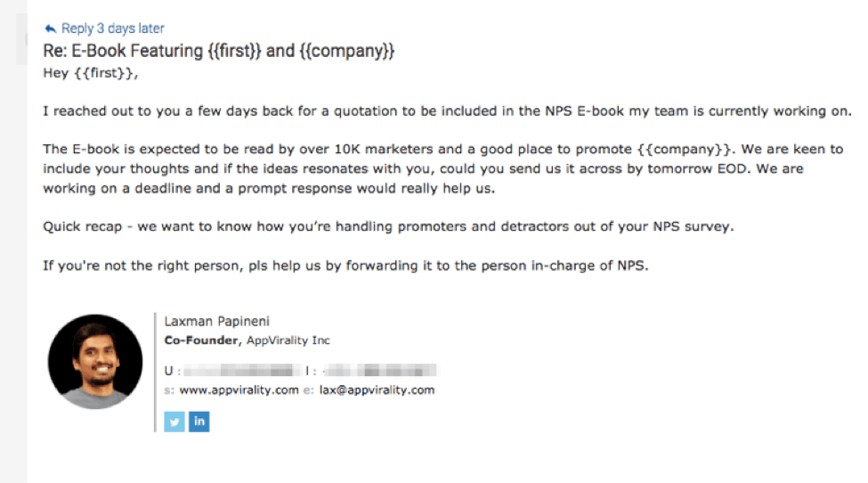Click the blurred number after the "I :" label
Viewport: 868px width, 483px height.
pyautogui.click(x=378, y=370)
